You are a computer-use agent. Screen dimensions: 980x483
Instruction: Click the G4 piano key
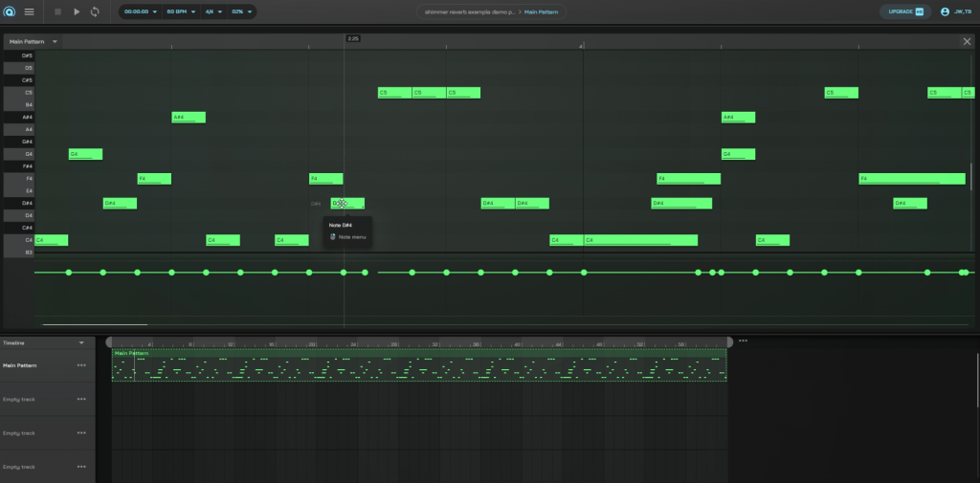coord(19,154)
